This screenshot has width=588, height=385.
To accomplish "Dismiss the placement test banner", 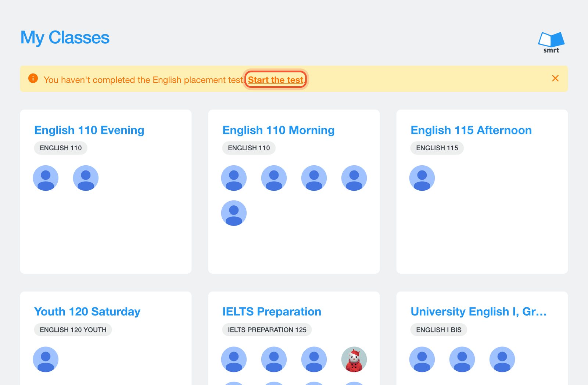I will click(555, 78).
